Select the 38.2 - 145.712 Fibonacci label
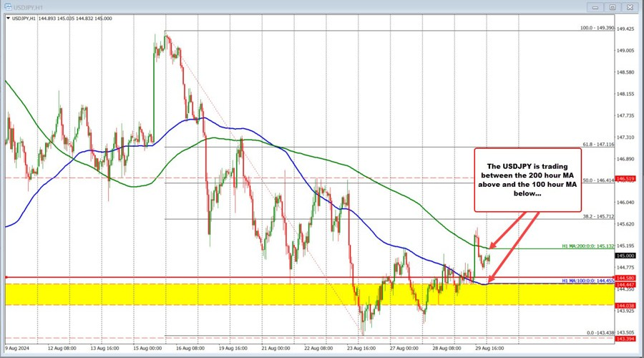This screenshot has height=358, width=644. [598, 216]
